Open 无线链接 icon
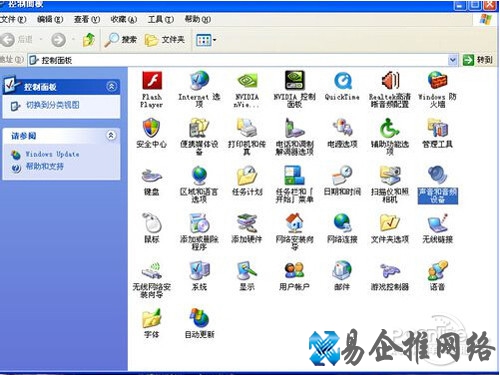 pos(437,228)
